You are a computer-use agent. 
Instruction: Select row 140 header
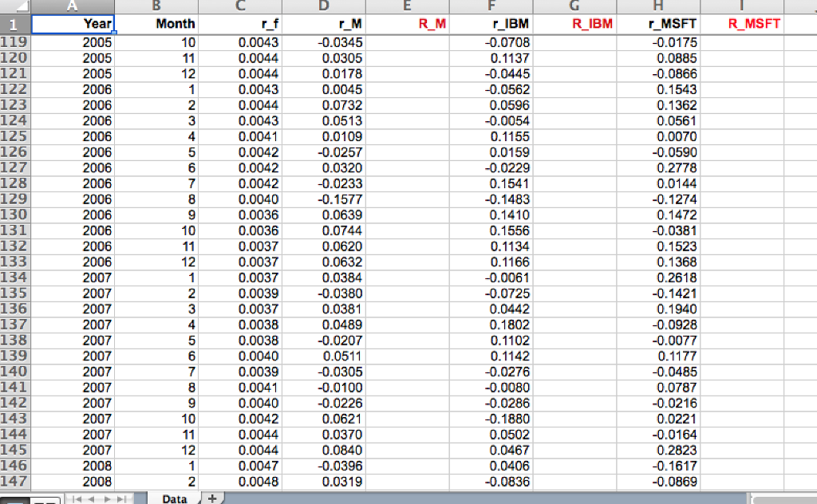click(15, 372)
